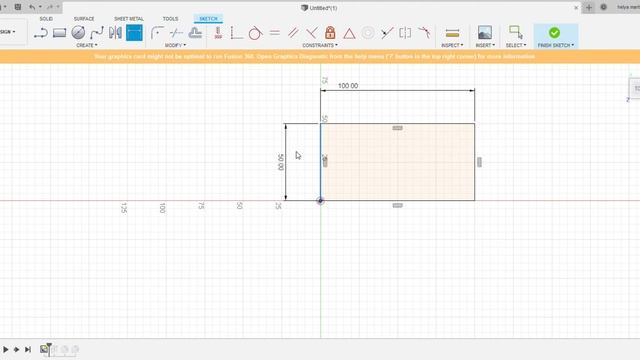Click the 100.00 width dimension value
640x360 pixels.
pyautogui.click(x=348, y=86)
